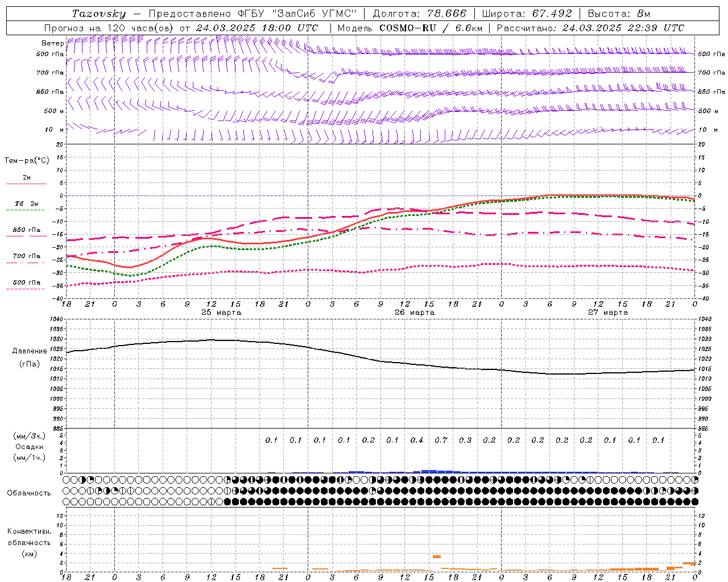Click the Ветер wind section label
This screenshot has height=582, width=728.
tap(52, 43)
